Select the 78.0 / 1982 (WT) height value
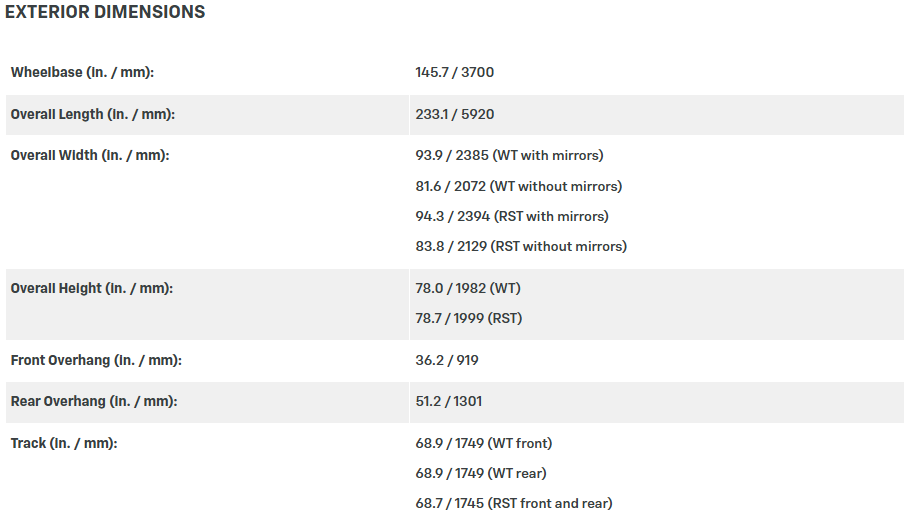 [x=468, y=289]
